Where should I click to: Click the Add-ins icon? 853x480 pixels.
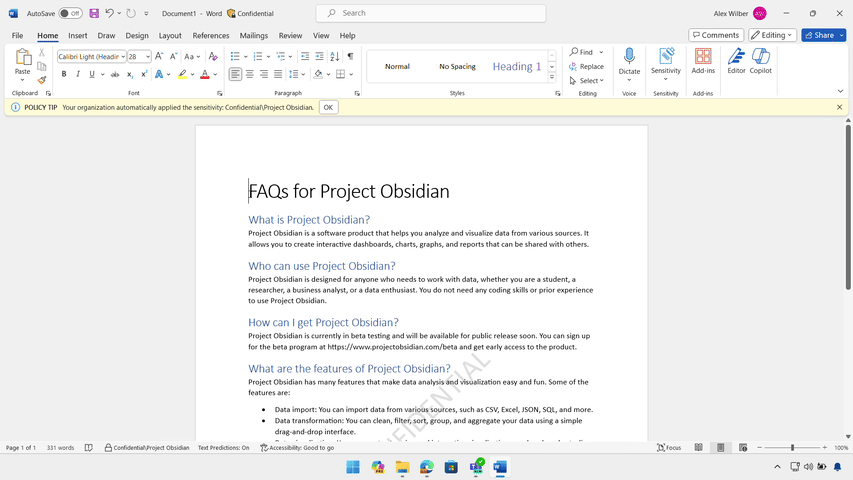(x=703, y=56)
